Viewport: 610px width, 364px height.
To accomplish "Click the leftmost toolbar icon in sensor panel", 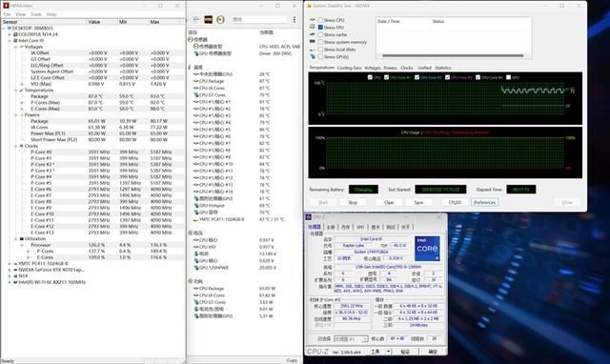I will point(196,19).
